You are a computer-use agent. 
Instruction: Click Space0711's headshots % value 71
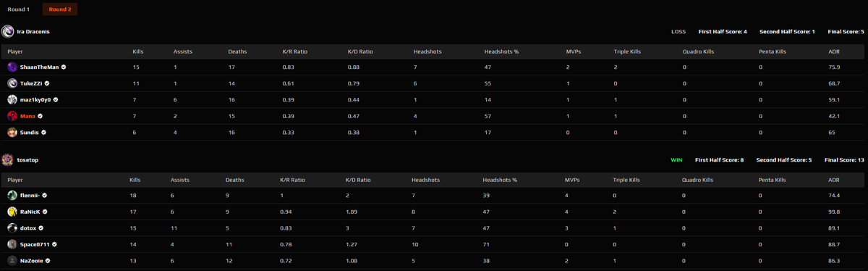(486, 244)
